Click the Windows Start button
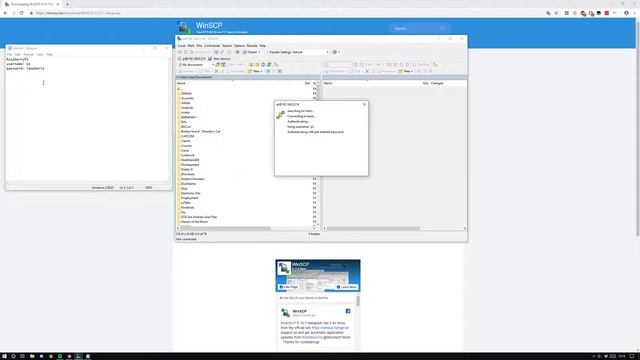Viewport: 640px width, 360px height. click(x=4, y=356)
